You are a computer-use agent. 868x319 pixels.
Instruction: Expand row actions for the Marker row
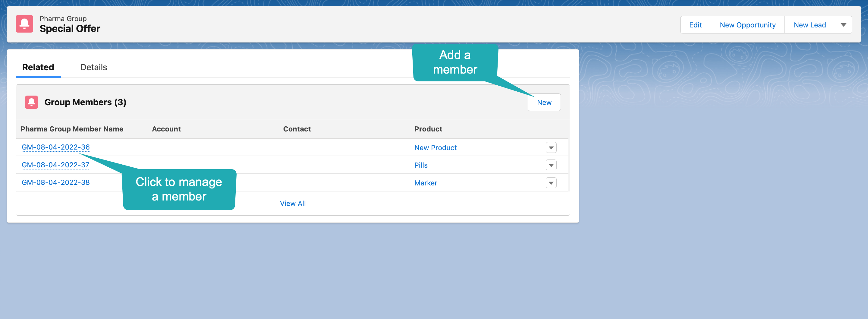(x=551, y=183)
